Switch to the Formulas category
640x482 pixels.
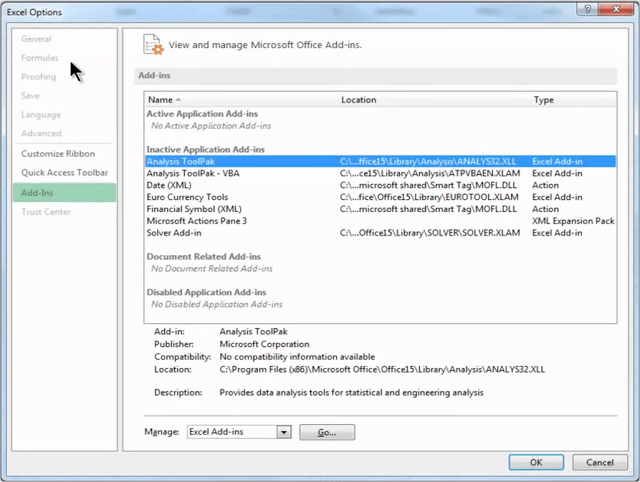click(x=40, y=58)
